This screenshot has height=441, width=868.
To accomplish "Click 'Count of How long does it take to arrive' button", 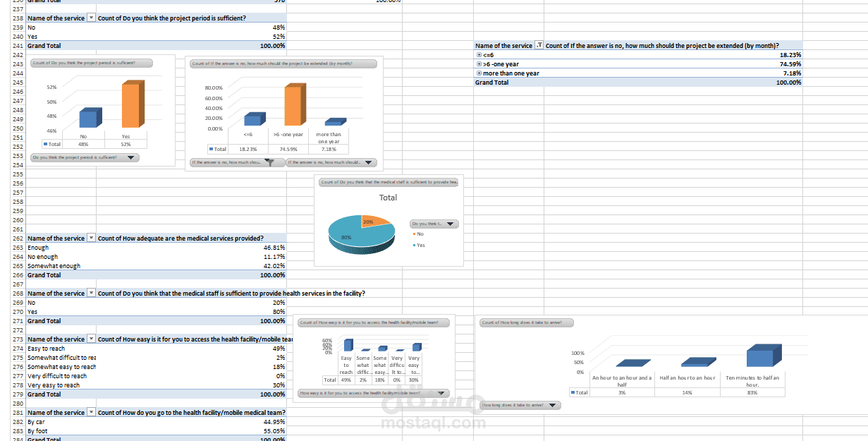I will [526, 322].
